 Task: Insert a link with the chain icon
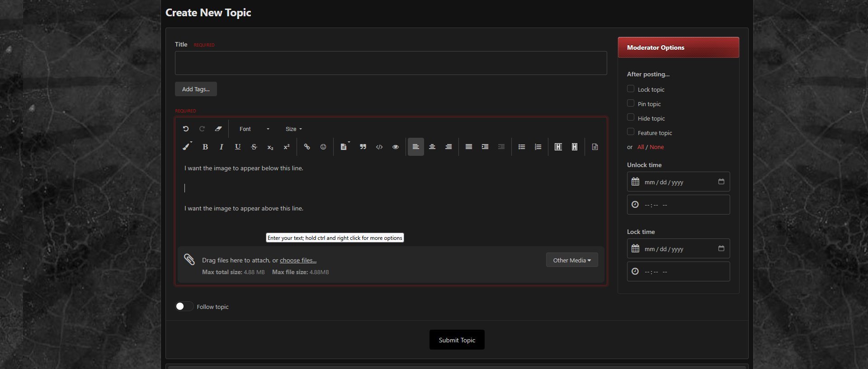click(307, 147)
